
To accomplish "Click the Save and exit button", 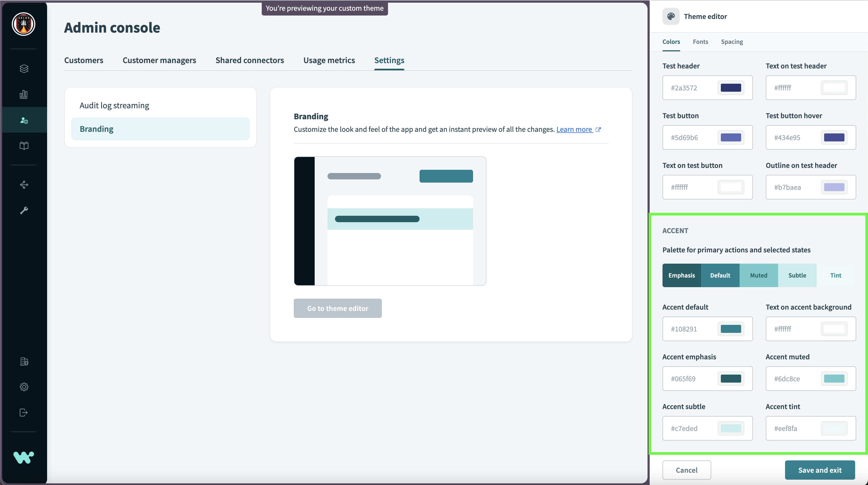I will pos(820,470).
